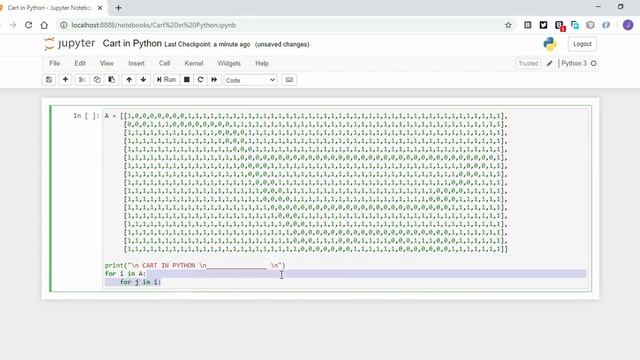Screen dimensions: 640x360
Task: Rename notebook title Cart in Python
Action: click(x=132, y=43)
